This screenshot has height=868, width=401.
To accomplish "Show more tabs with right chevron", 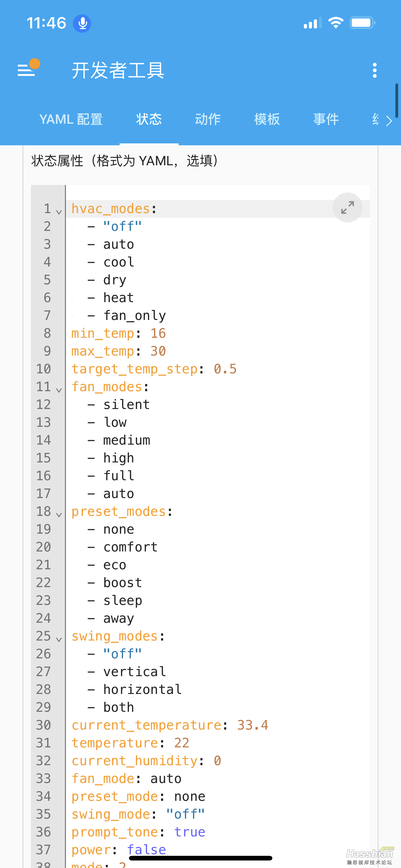I will [x=389, y=121].
